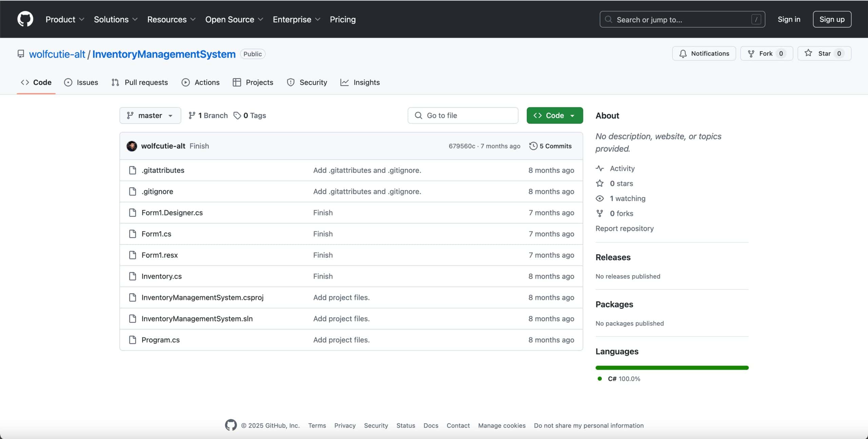Open the Security tab
868x439 pixels.
[307, 82]
